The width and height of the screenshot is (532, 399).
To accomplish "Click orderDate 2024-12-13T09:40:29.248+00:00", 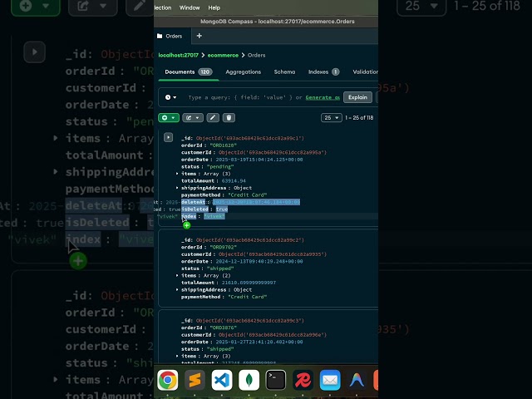I will tap(259, 261).
